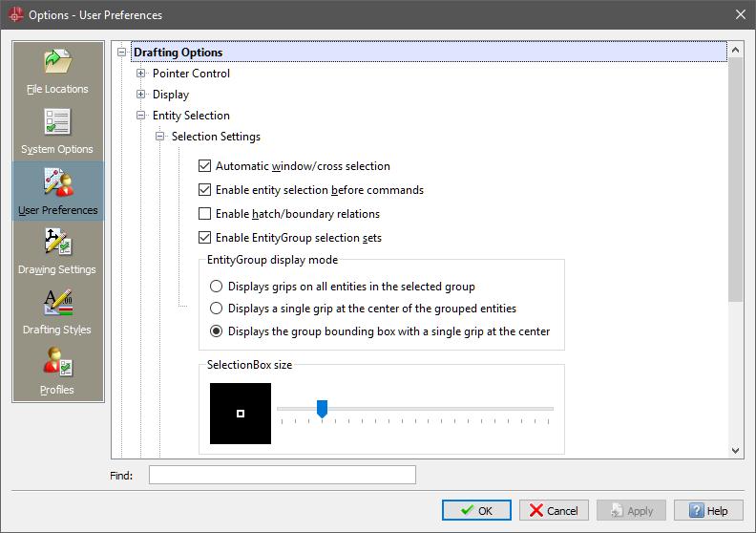Screen dimensions: 756x533
Task: Click the Find input field
Action: point(282,475)
